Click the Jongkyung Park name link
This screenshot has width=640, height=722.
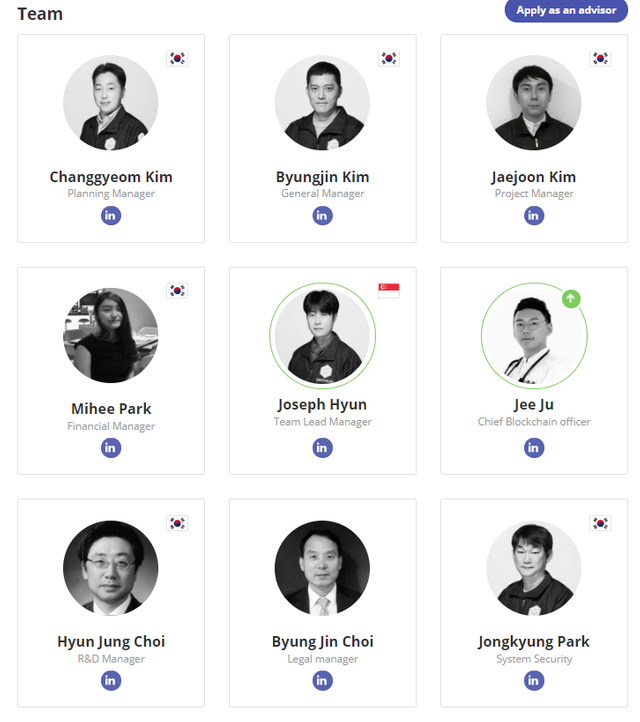point(534,641)
